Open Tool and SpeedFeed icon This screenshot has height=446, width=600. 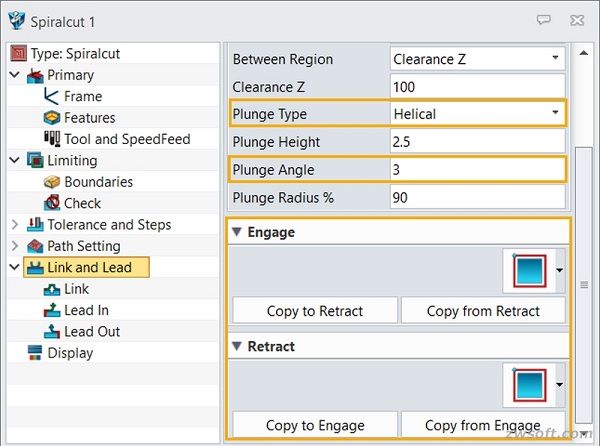tap(52, 139)
